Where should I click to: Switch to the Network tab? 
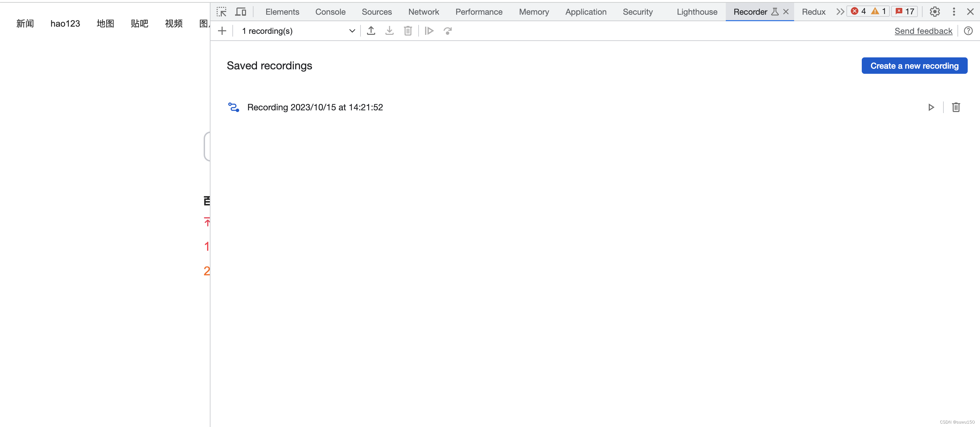pyautogui.click(x=423, y=12)
